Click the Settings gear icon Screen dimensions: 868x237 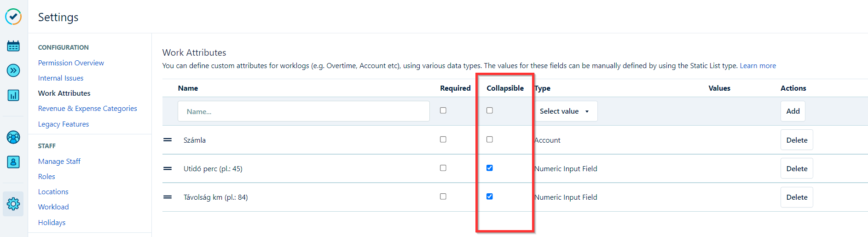(13, 204)
